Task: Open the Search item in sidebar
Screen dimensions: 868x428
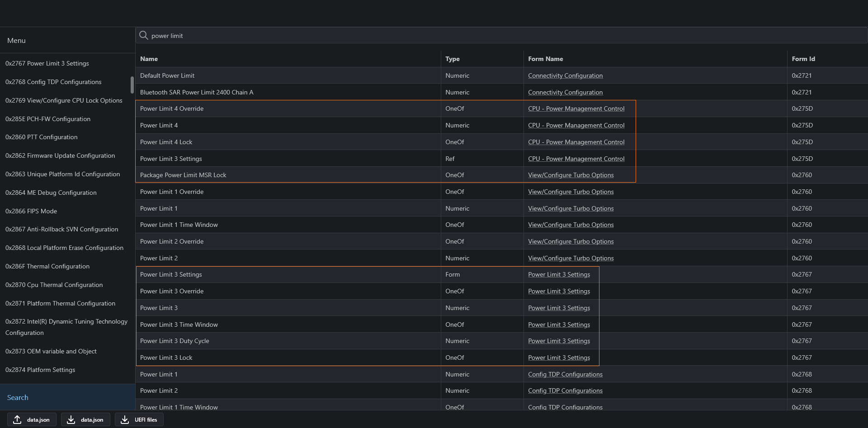Action: pos(18,397)
